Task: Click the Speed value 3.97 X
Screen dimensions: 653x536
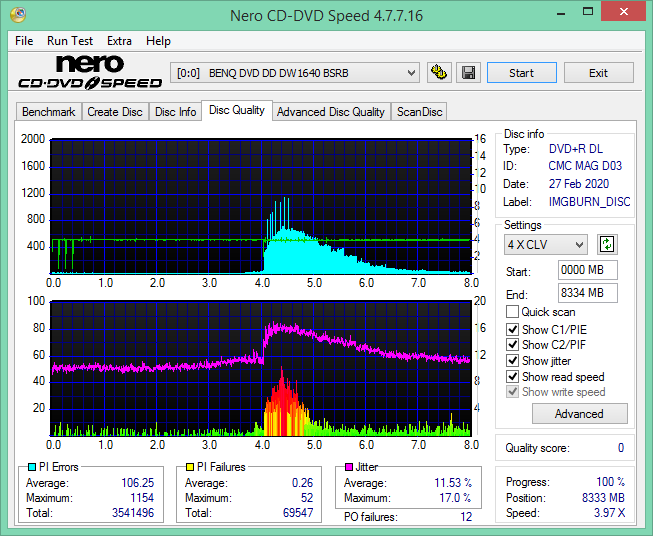Action: pos(609,513)
